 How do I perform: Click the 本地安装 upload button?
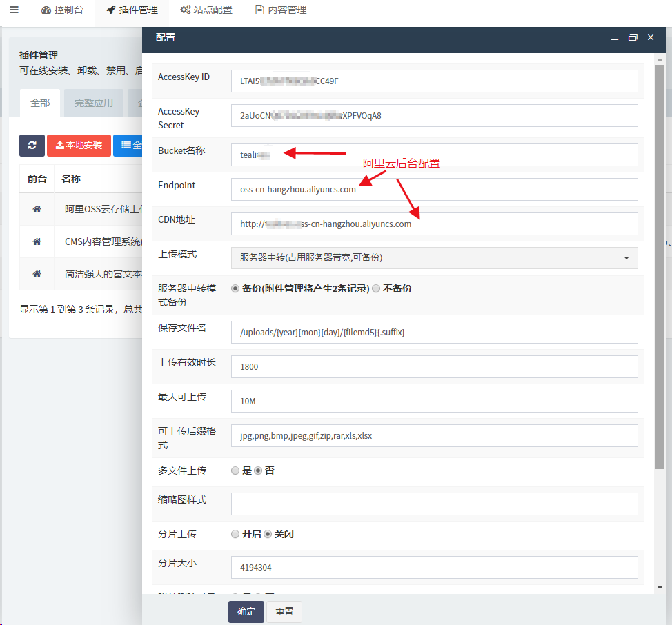point(79,146)
